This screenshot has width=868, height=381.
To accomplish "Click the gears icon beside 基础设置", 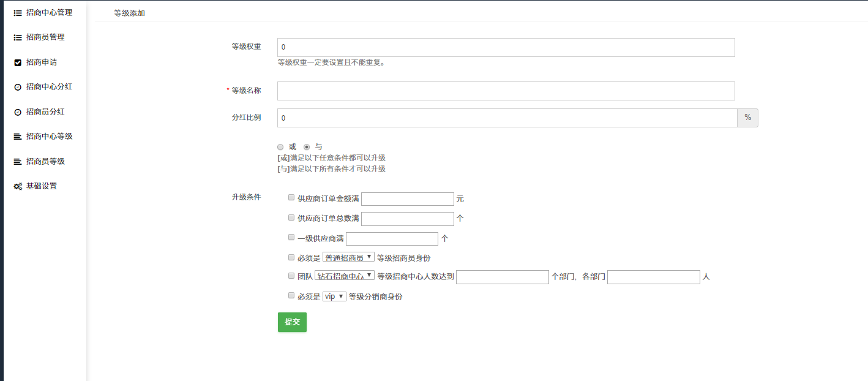I will click(x=18, y=186).
